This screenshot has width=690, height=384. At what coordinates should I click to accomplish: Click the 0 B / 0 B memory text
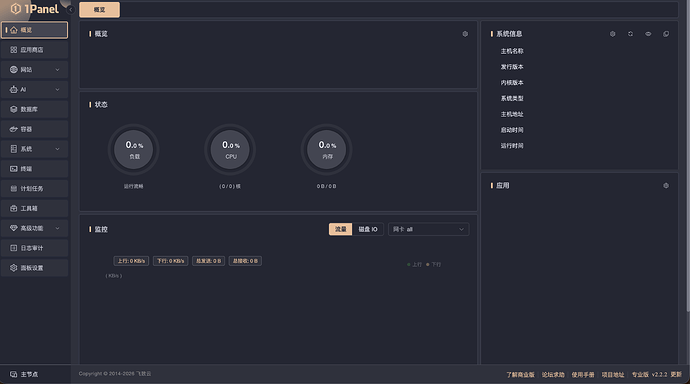[327, 187]
